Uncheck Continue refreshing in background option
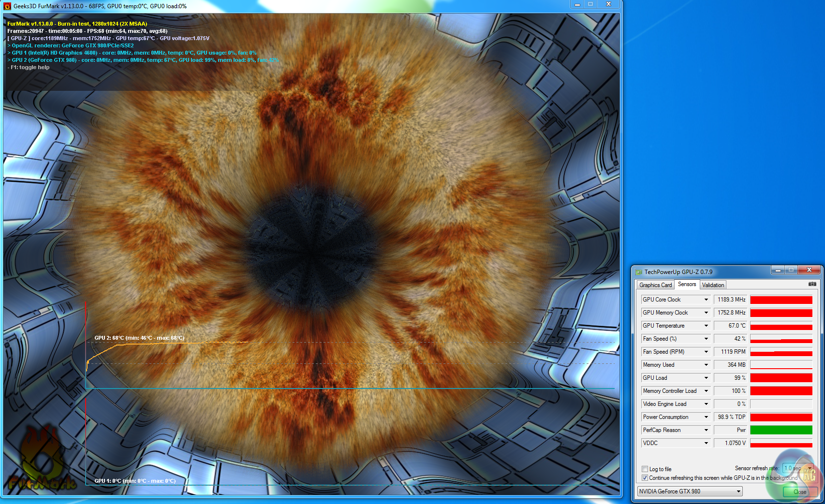 point(645,477)
